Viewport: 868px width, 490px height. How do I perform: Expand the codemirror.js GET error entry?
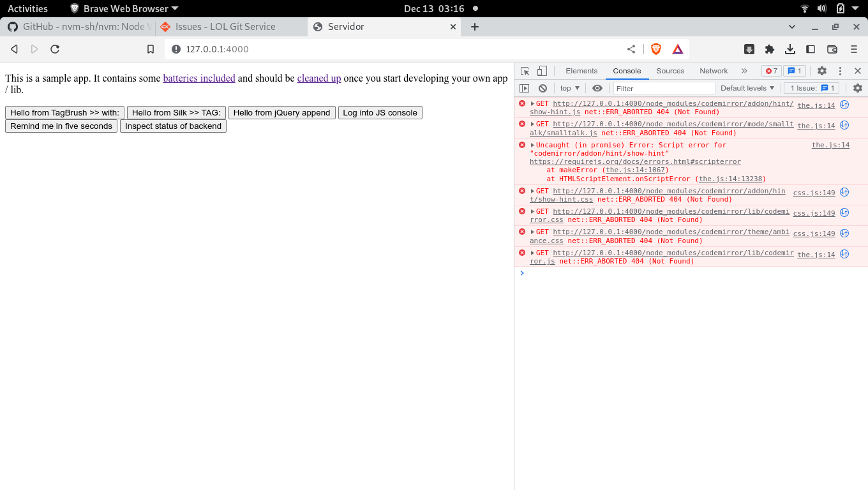pos(533,253)
